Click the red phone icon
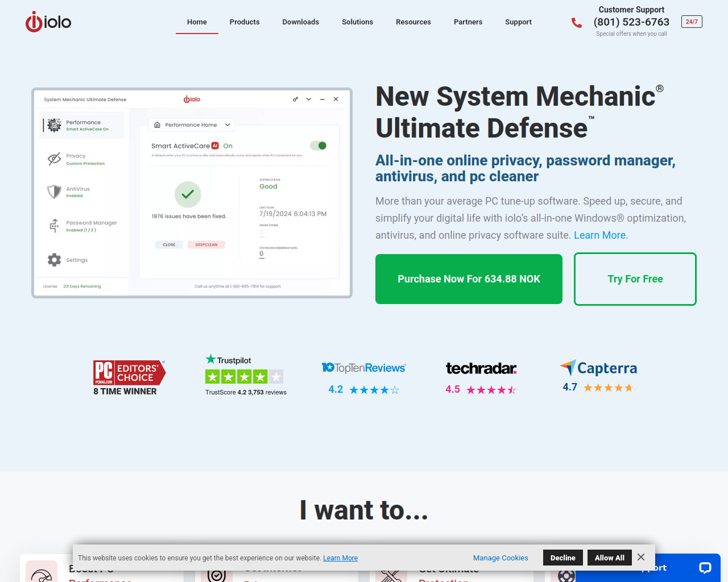This screenshot has width=728, height=582. coord(577,23)
